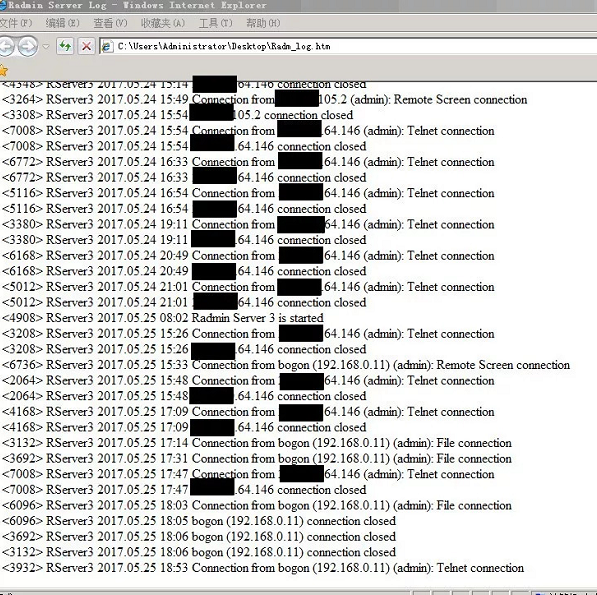Select <3208> 15:26 Telnet connection line

click(248, 333)
